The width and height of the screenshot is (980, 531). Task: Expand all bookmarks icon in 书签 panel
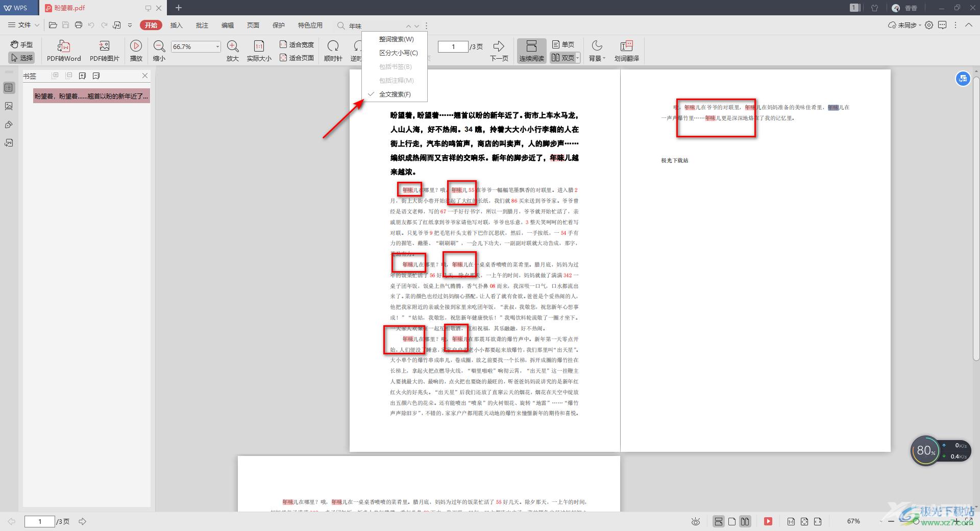tap(55, 76)
